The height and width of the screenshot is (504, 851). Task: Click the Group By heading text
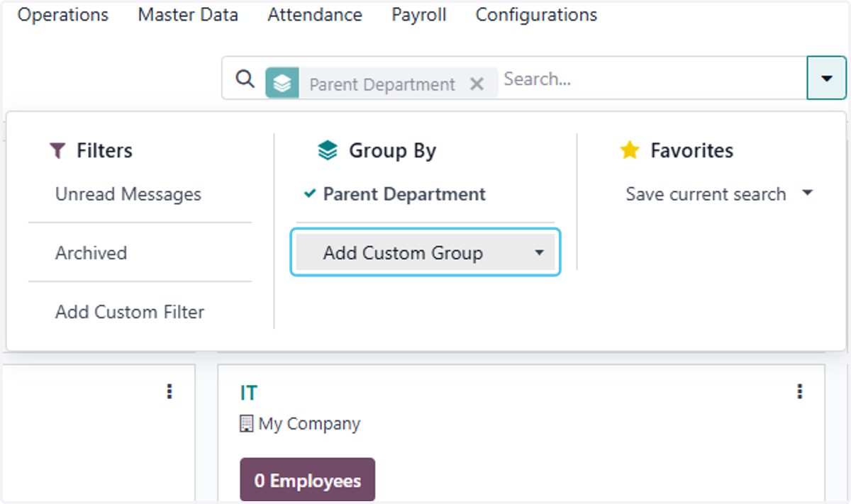[x=392, y=150]
